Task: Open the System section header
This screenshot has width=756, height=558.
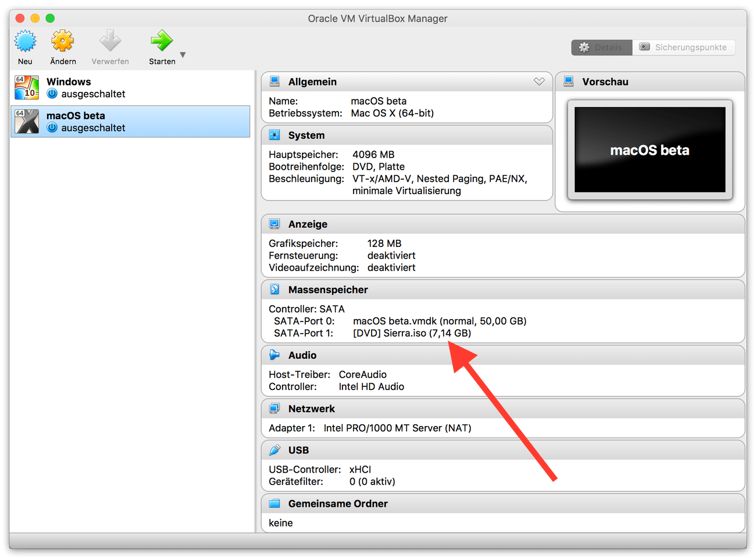Action: tap(406, 135)
